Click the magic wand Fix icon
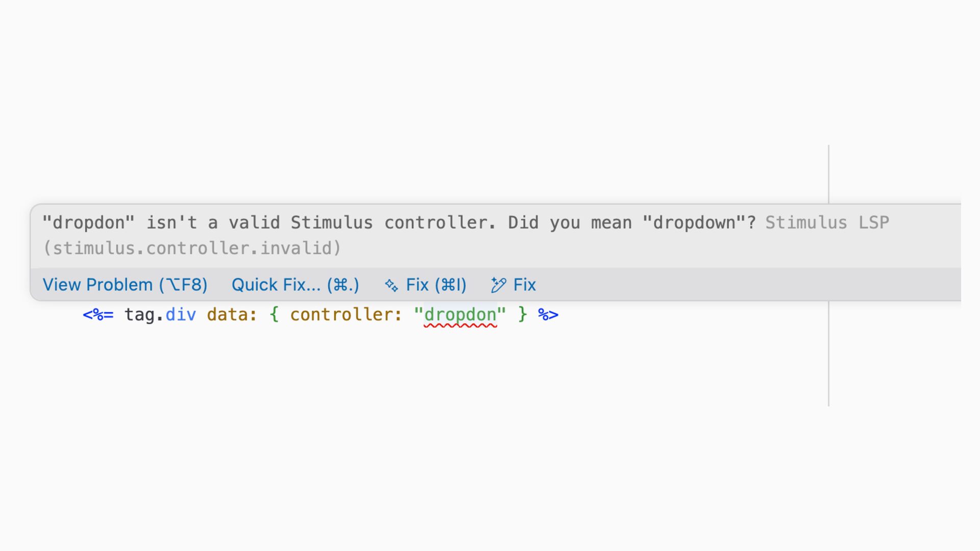This screenshot has width=980, height=551. pyautogui.click(x=498, y=285)
